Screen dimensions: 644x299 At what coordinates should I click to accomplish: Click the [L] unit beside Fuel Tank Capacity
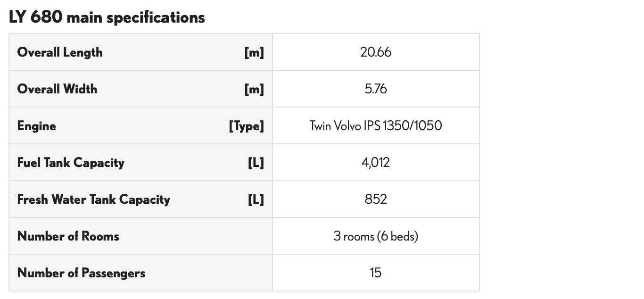[x=256, y=163]
